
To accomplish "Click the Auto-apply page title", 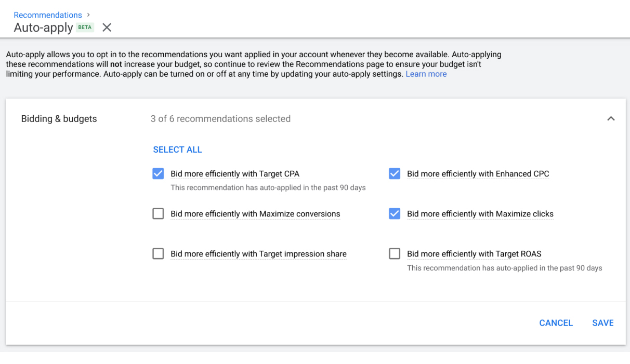I will [x=43, y=28].
